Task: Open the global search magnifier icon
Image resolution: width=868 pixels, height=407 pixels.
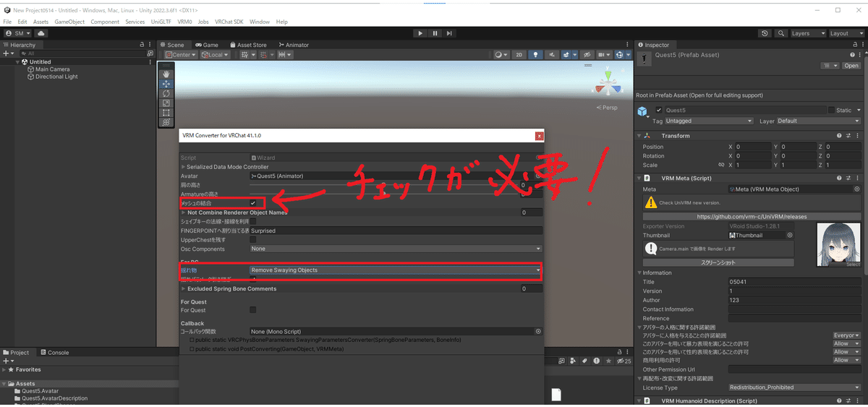Action: tap(781, 33)
